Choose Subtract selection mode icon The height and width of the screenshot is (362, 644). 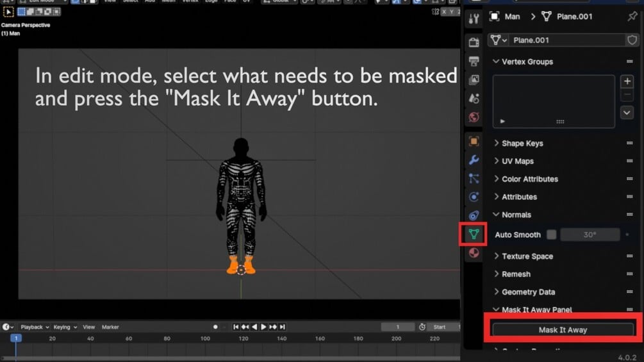coord(38,12)
